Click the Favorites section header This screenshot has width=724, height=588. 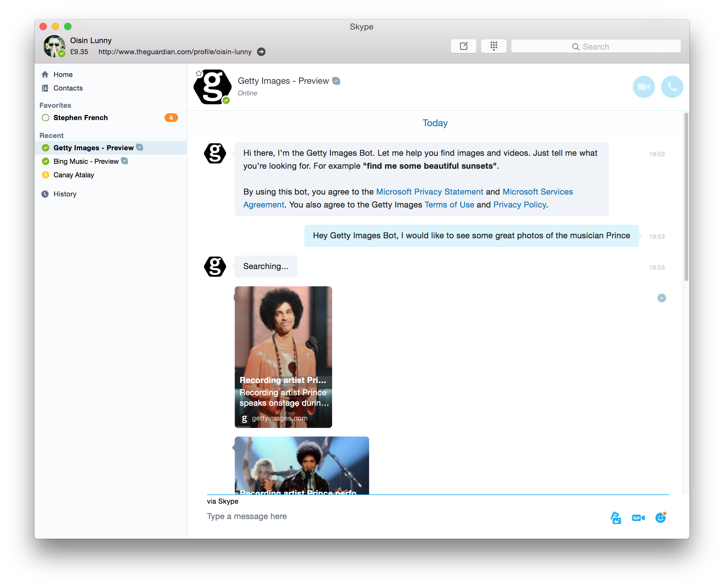(x=55, y=105)
